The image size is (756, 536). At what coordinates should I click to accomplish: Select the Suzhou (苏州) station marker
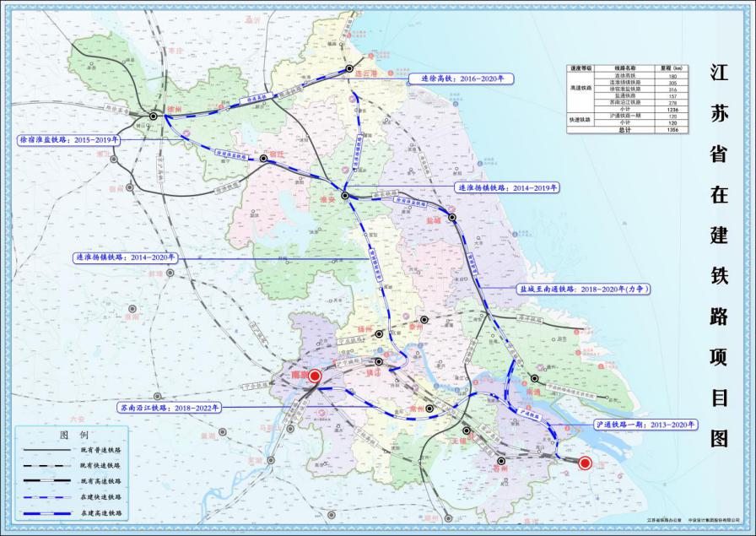(x=501, y=461)
